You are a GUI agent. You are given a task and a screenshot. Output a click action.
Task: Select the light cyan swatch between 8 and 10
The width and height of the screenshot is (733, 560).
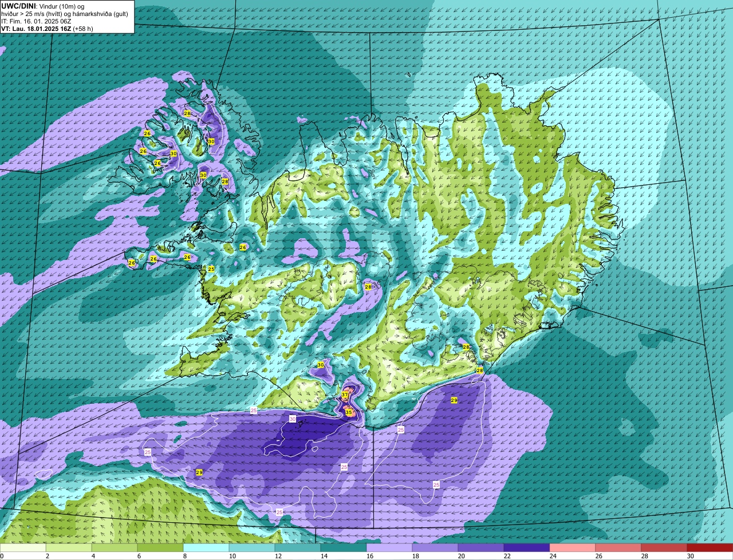(206, 548)
